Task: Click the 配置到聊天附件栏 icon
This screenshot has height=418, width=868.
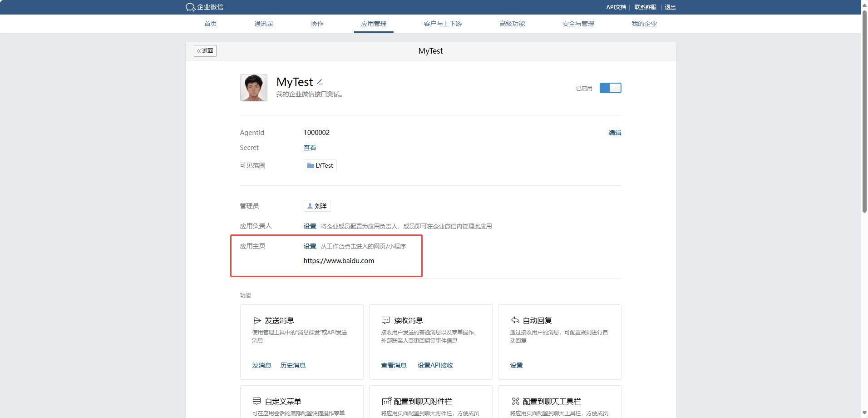Action: [x=386, y=401]
